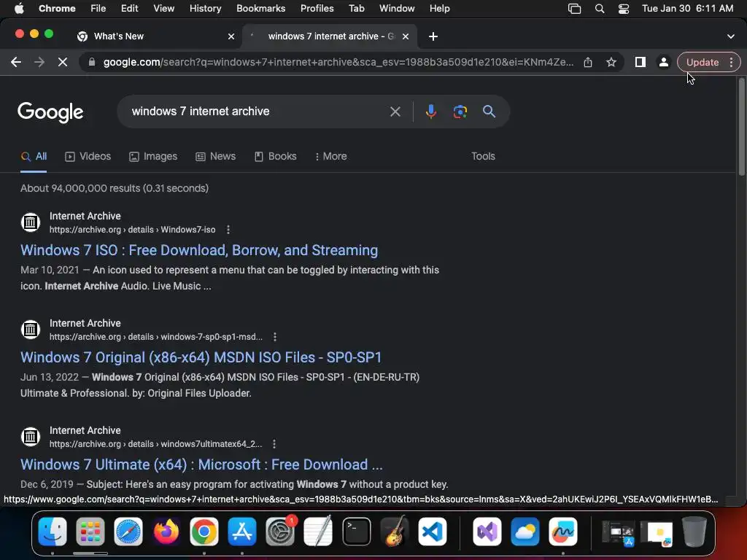Submit search with the magnifier icon
This screenshot has width=747, height=560.
489,112
